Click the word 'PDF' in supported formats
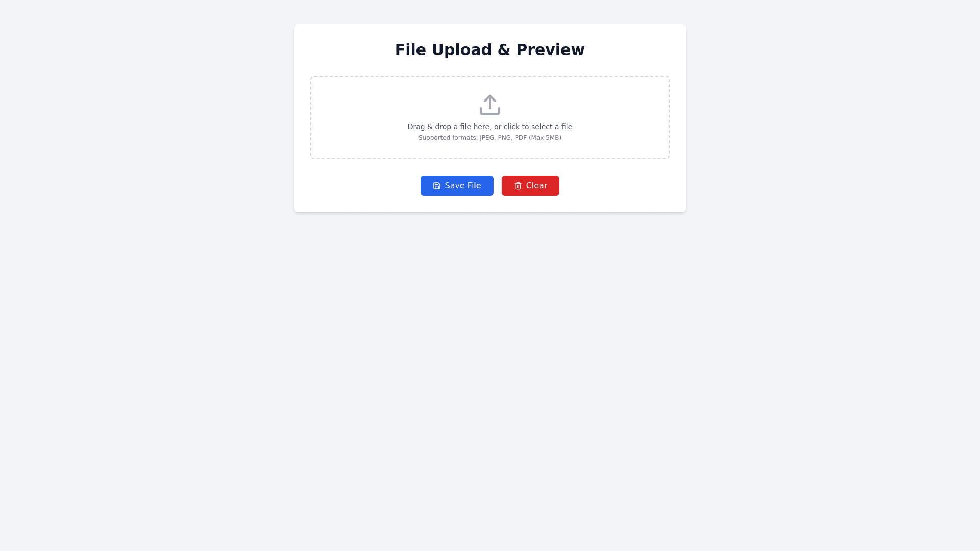 pos(521,138)
